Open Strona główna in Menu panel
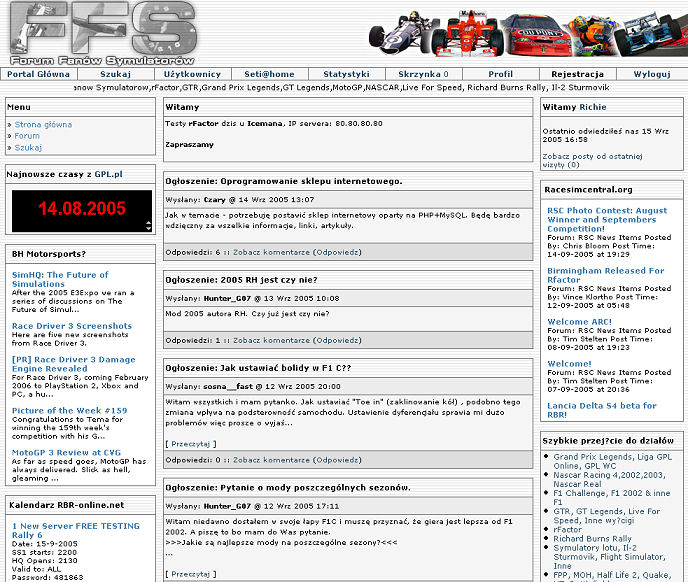 [43, 125]
